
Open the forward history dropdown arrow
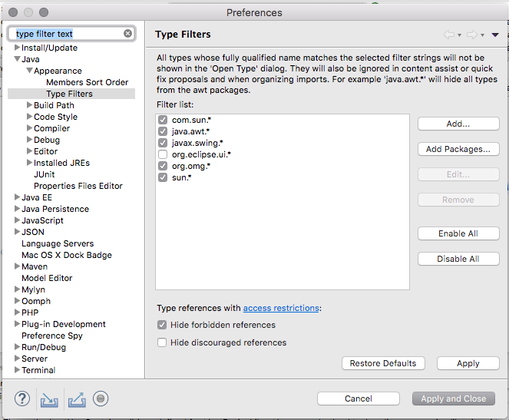[x=483, y=35]
